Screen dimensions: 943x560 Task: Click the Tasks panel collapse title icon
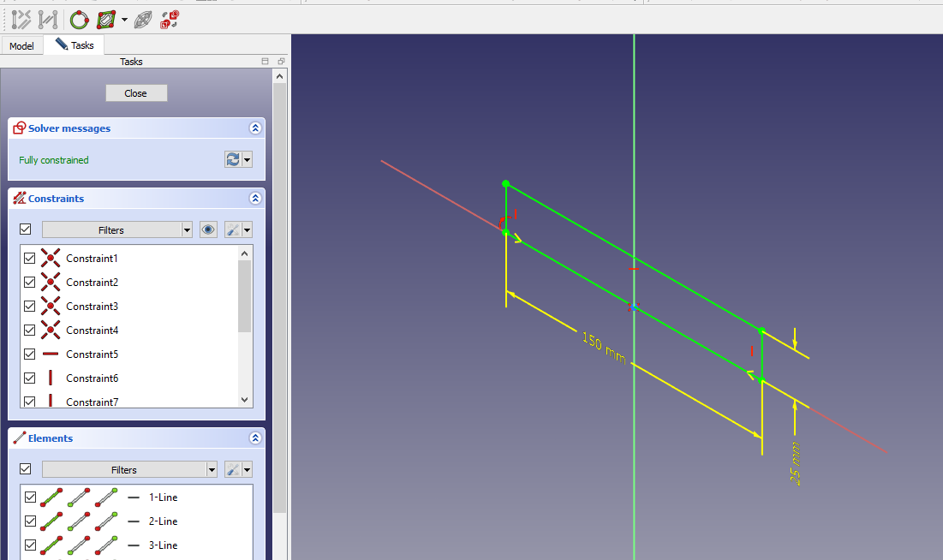(265, 62)
